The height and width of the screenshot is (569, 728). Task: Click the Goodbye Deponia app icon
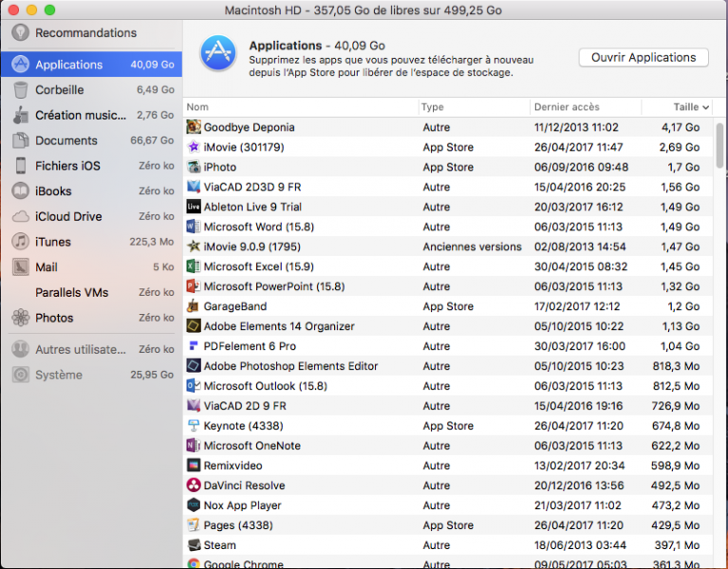point(194,126)
